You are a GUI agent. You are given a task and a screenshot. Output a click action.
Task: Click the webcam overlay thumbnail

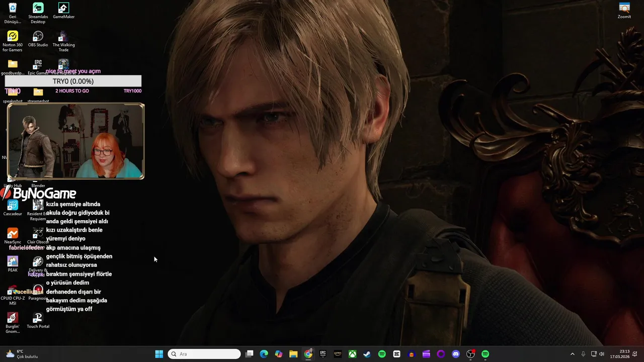[x=76, y=141]
